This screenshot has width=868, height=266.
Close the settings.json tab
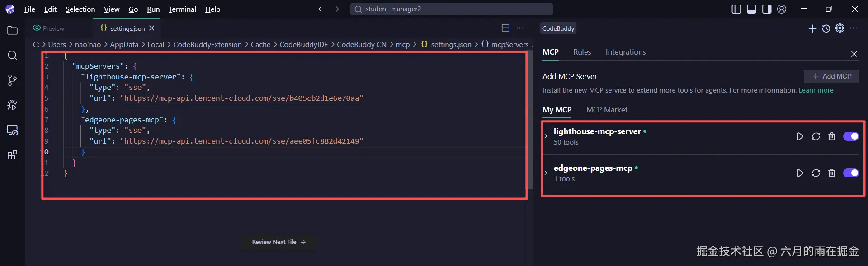(x=152, y=28)
